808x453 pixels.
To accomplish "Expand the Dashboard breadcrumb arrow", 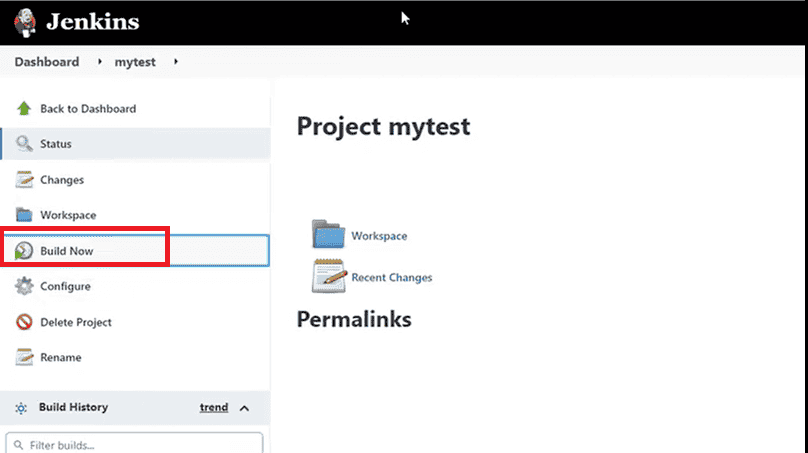I will point(100,62).
